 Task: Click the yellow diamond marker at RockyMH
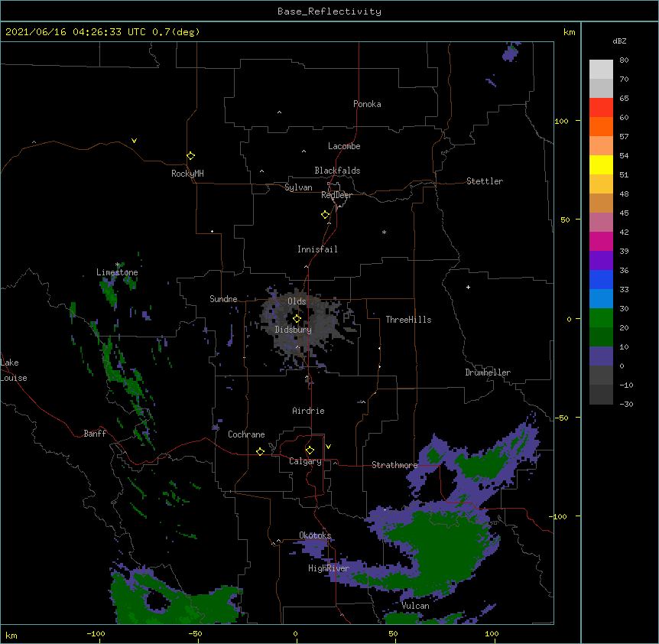tap(190, 155)
